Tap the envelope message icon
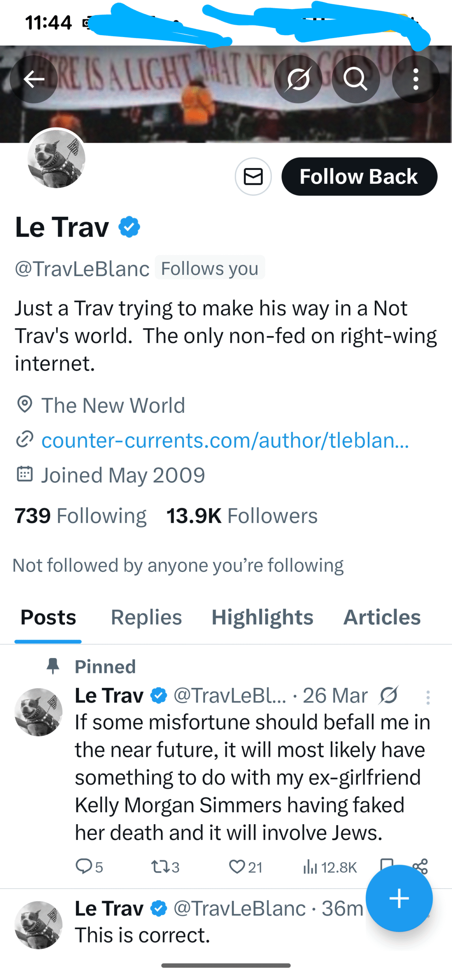452x980 pixels. (x=253, y=176)
